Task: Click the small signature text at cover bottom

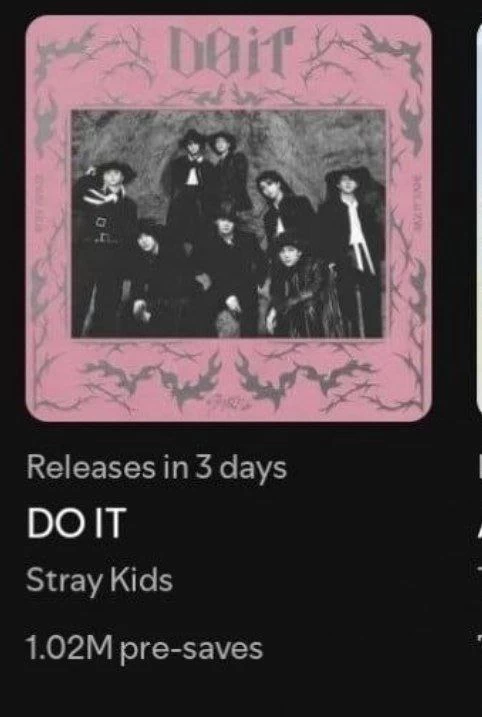Action: click(230, 403)
